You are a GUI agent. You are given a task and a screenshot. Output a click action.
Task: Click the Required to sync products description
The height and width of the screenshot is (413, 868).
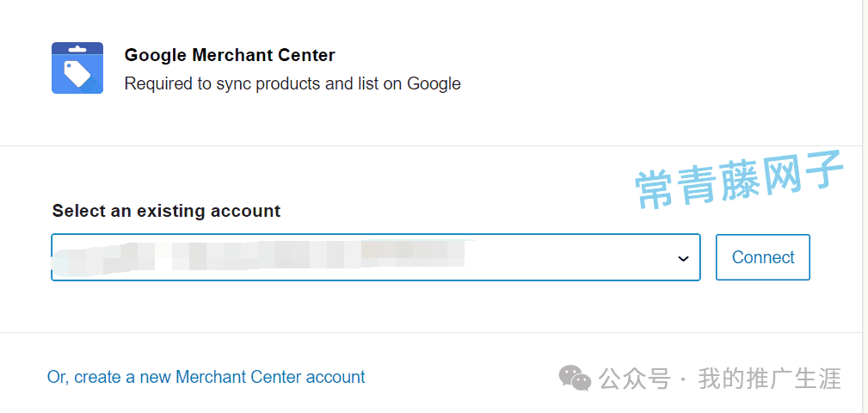(x=292, y=83)
